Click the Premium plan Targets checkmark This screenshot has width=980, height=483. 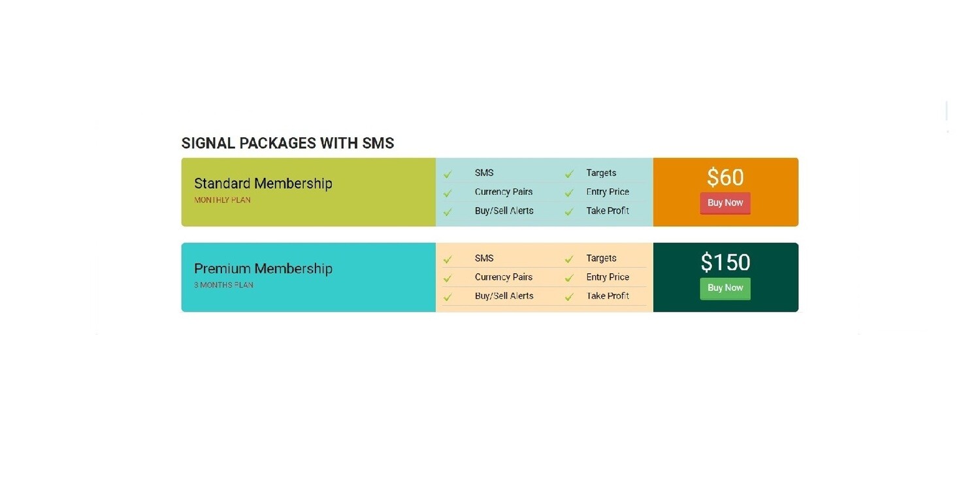pos(569,259)
